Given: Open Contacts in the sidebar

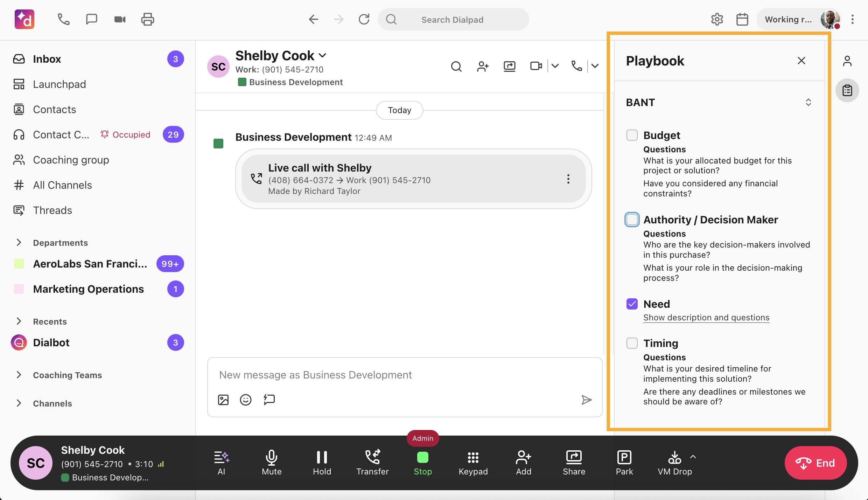Looking at the screenshot, I should click(98, 109).
